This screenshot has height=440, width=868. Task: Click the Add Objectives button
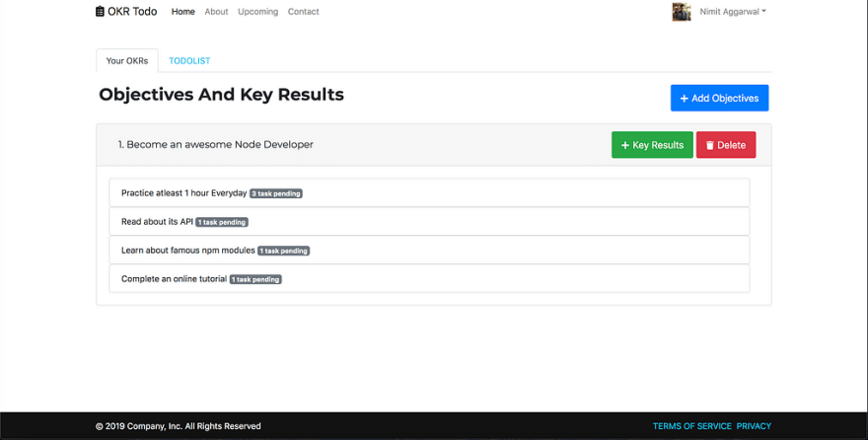pyautogui.click(x=719, y=98)
